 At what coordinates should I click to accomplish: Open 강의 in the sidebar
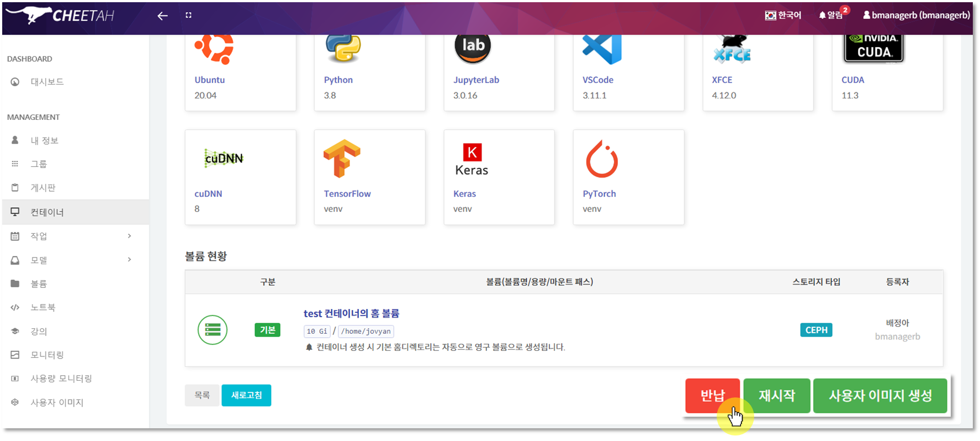click(x=39, y=331)
